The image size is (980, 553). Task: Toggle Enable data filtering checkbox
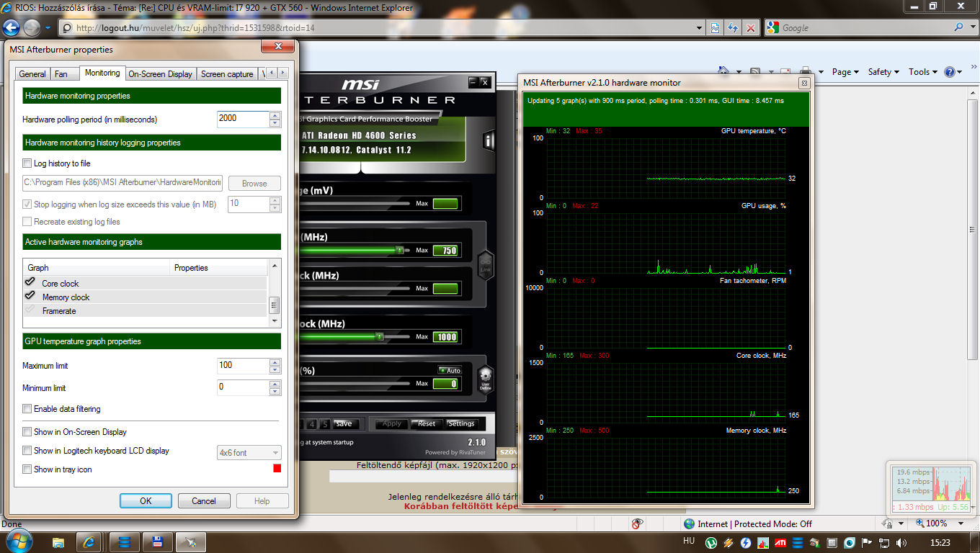[27, 409]
